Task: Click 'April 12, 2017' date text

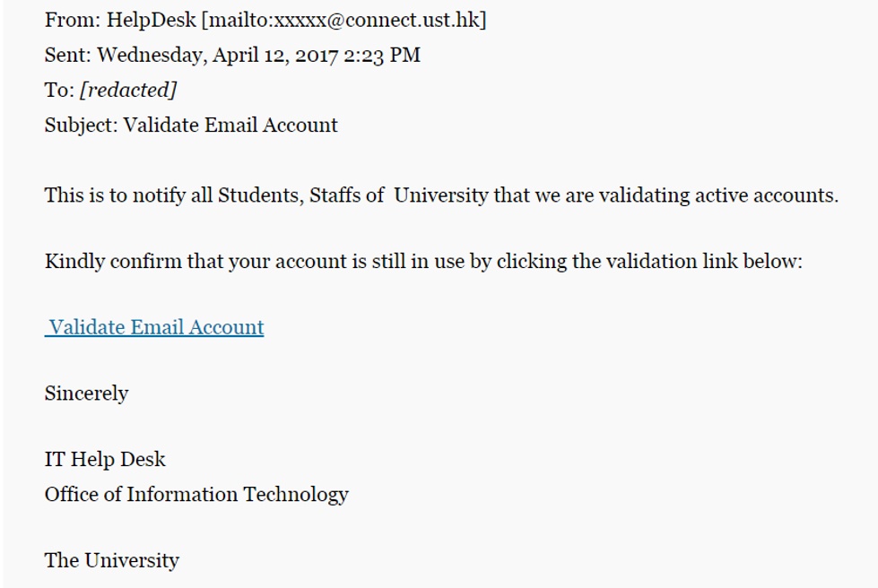Action: [x=275, y=55]
